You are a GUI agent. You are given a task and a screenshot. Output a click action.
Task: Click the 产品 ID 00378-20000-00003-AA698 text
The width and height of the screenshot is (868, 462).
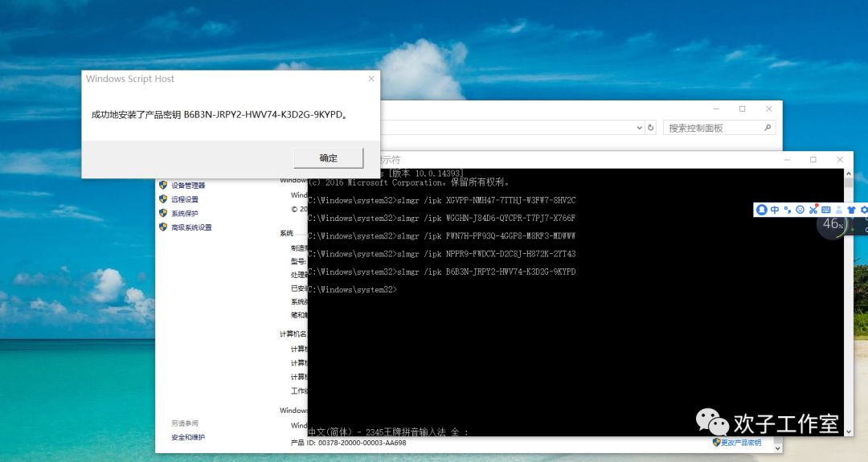coord(348,443)
